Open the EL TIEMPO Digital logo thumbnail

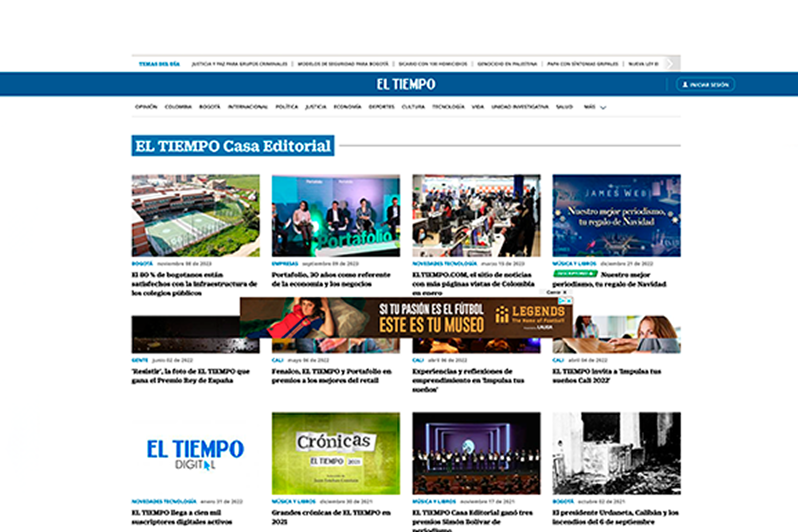pyautogui.click(x=196, y=454)
